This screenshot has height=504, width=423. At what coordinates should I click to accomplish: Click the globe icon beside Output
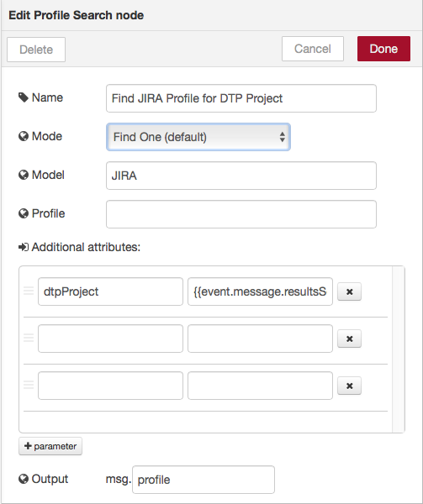coord(24,479)
